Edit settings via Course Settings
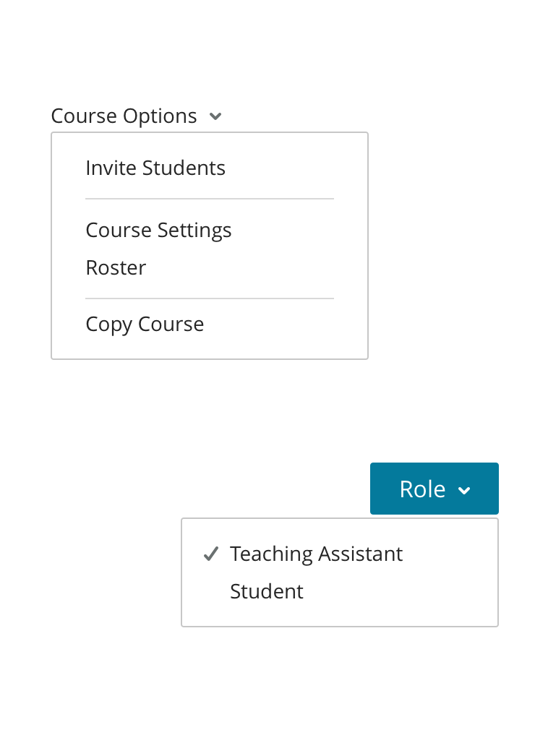 158,231
